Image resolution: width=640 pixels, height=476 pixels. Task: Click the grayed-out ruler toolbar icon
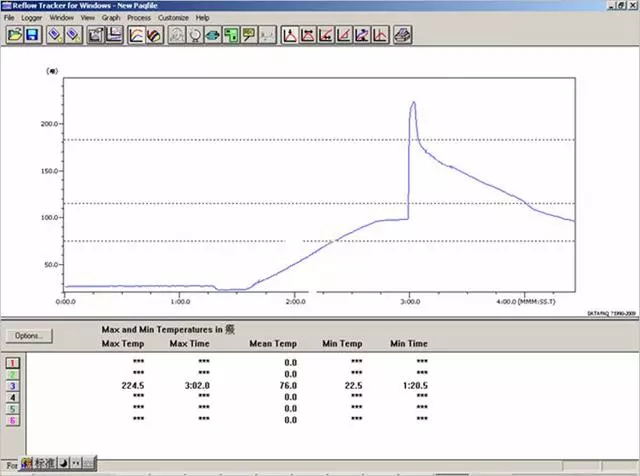click(x=267, y=35)
